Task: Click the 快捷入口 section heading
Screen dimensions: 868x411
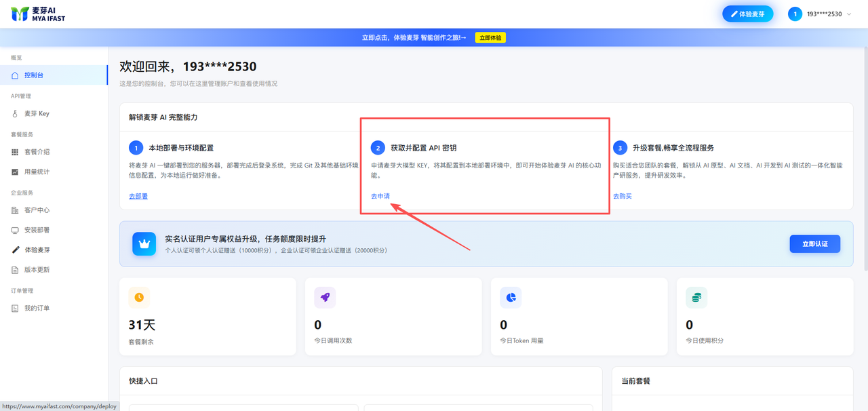Action: (x=143, y=381)
